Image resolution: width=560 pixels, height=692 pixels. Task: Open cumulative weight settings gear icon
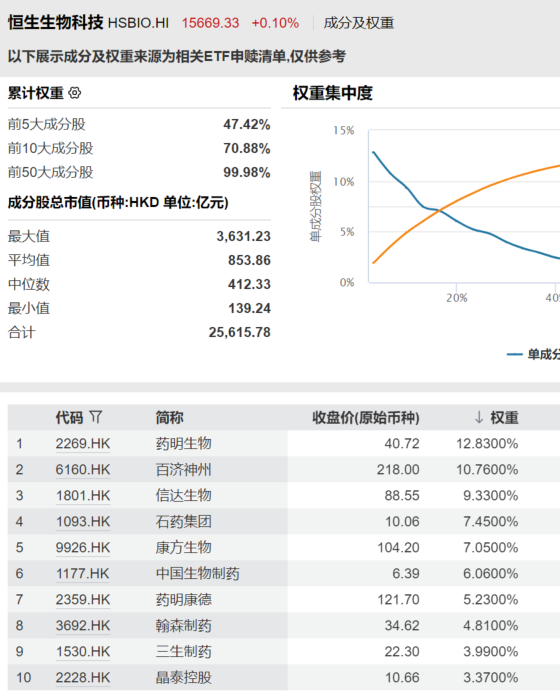tap(75, 93)
